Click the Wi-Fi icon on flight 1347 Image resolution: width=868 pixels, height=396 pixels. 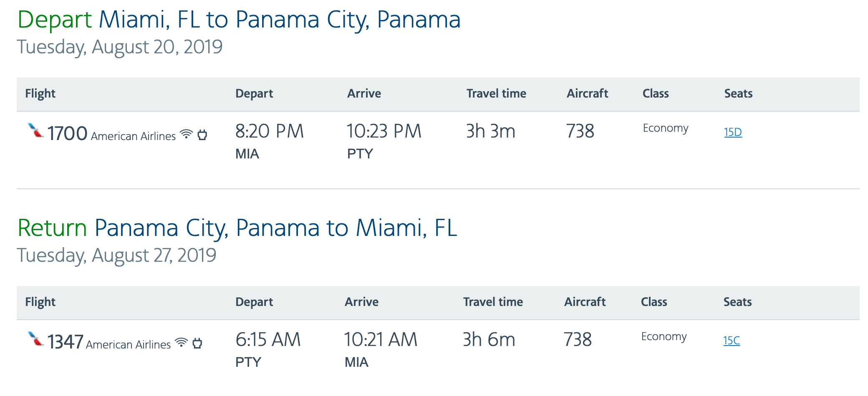click(181, 342)
